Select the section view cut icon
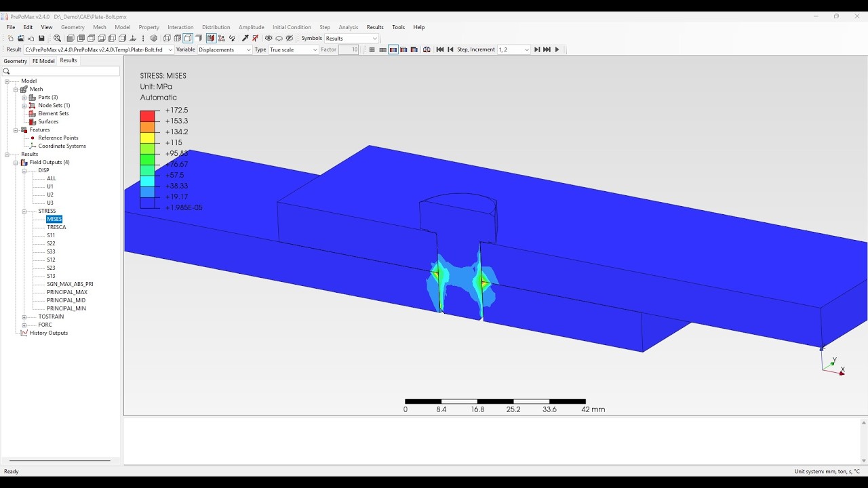868x488 pixels. pos(211,39)
